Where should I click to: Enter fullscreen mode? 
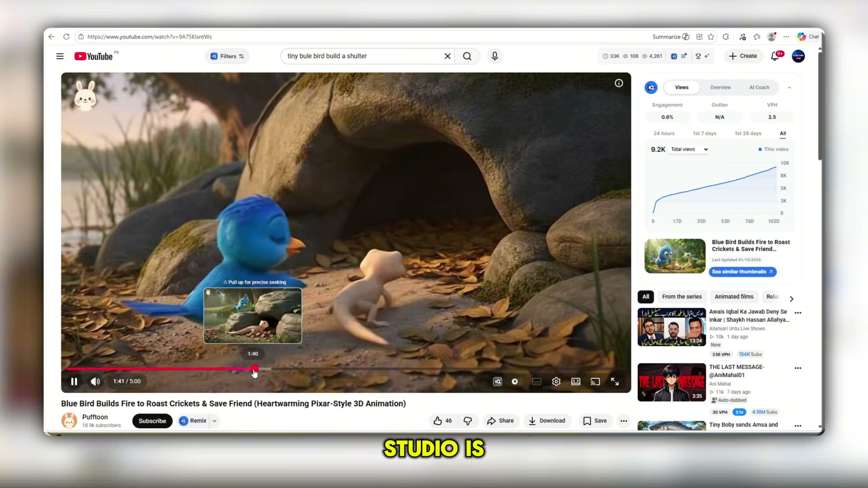pyautogui.click(x=615, y=382)
